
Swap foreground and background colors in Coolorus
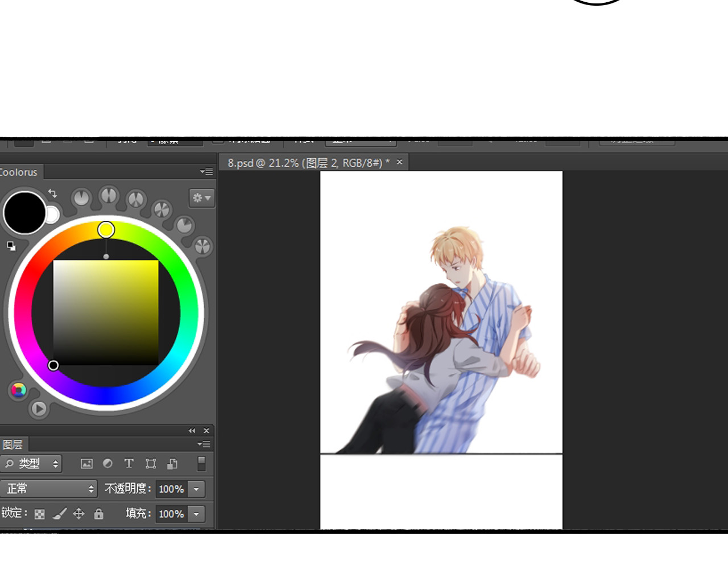[52, 193]
